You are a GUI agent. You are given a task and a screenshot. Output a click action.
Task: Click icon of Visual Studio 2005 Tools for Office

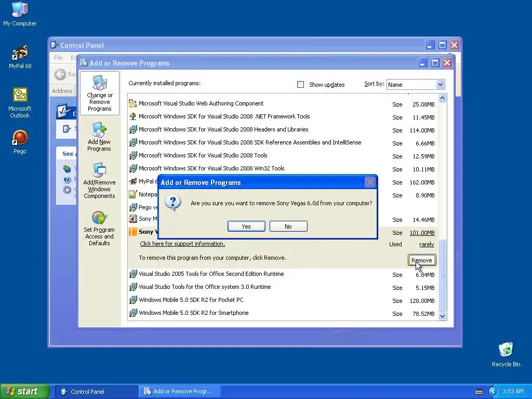[132, 274]
